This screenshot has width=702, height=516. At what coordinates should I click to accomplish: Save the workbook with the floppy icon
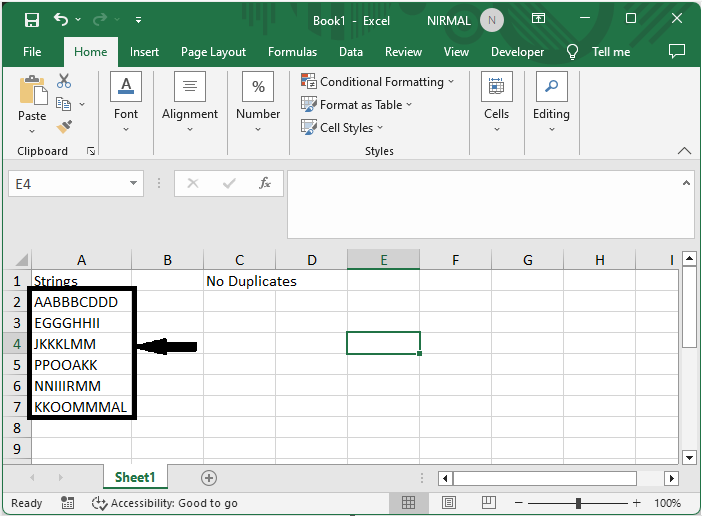pos(32,20)
